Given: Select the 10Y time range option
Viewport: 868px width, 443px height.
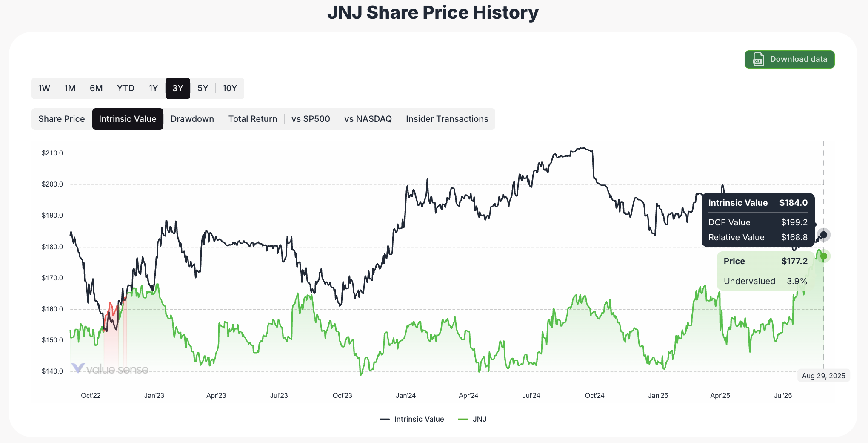Looking at the screenshot, I should [230, 88].
